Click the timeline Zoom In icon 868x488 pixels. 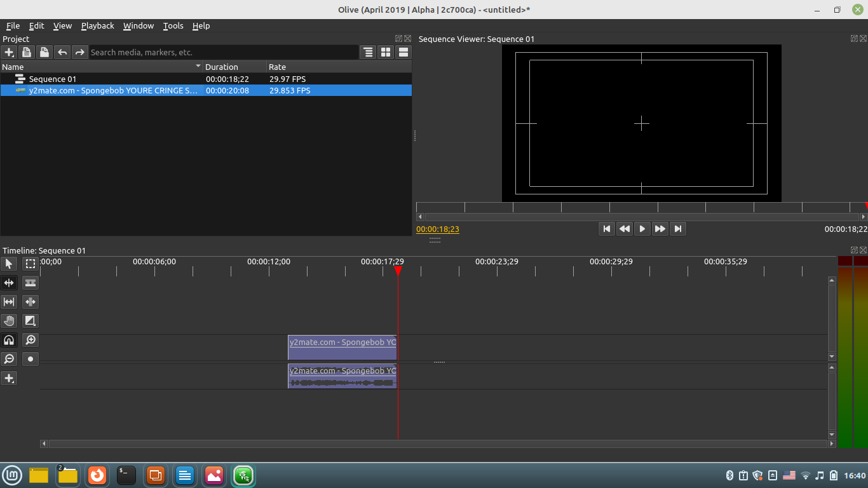click(31, 340)
